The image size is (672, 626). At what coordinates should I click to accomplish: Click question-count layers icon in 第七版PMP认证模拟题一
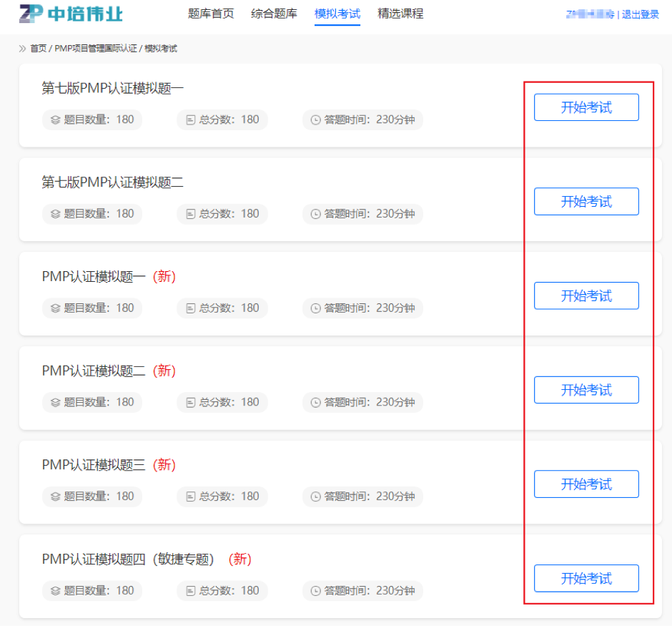click(55, 120)
